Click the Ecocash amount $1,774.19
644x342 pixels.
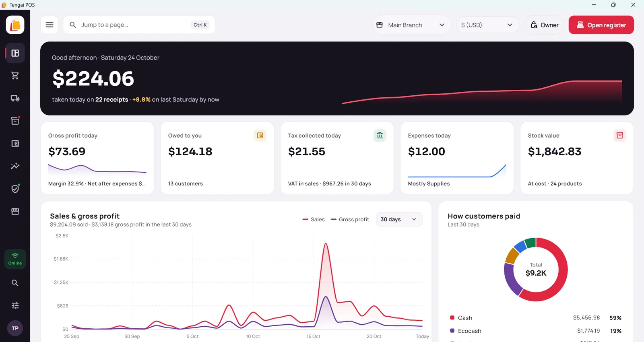pos(588,331)
